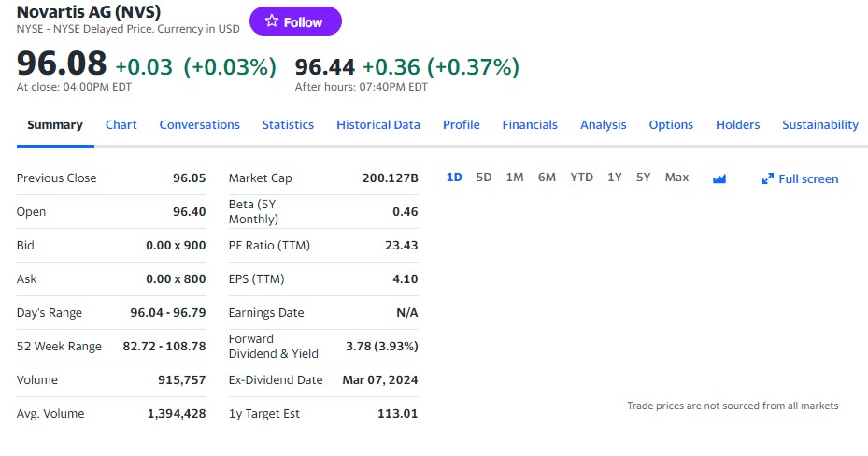868x456 pixels.
Task: Switch to the Holders tab
Action: click(738, 125)
